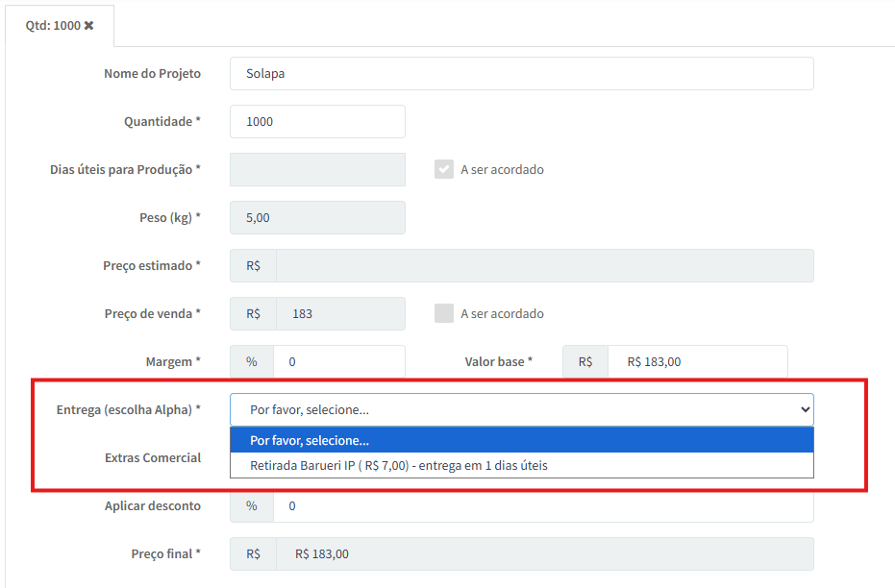Click the Dias úteis para Produção field

click(x=317, y=170)
